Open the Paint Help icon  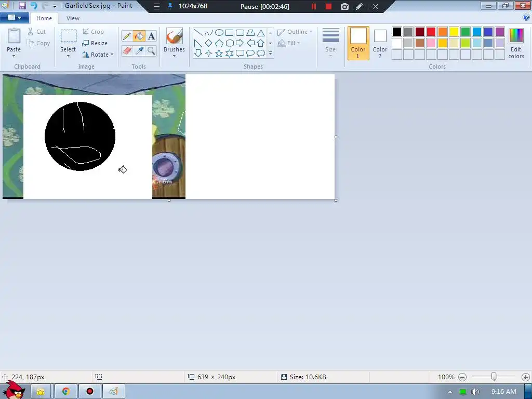tap(526, 18)
